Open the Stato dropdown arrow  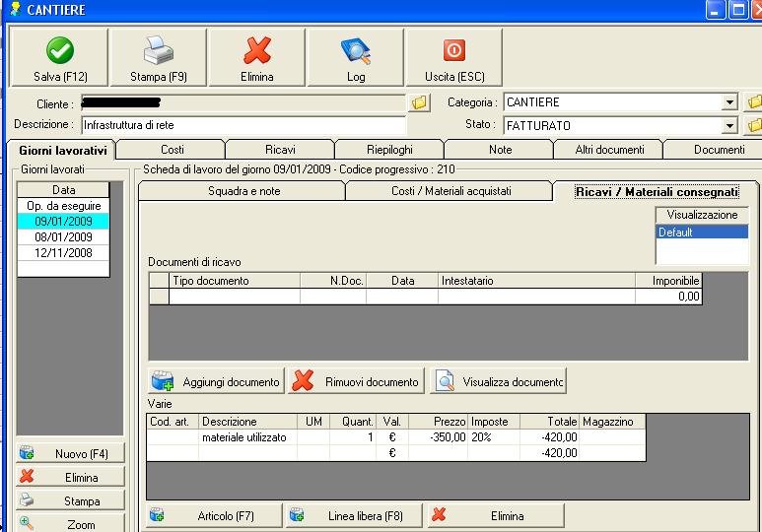tap(729, 126)
